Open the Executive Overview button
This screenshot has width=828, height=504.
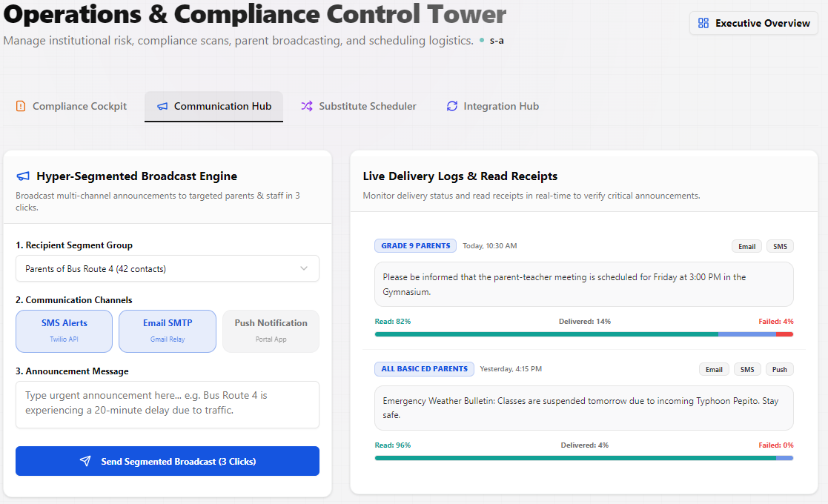(754, 23)
